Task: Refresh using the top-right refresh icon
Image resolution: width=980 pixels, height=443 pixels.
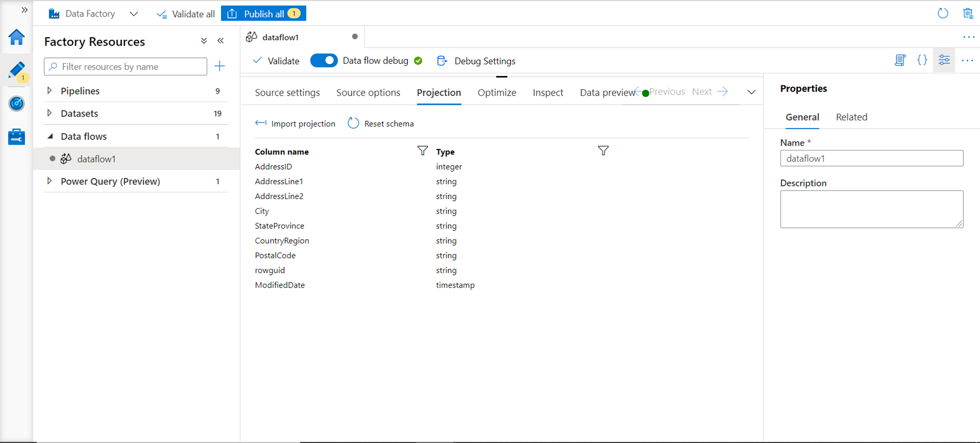Action: pyautogui.click(x=943, y=13)
